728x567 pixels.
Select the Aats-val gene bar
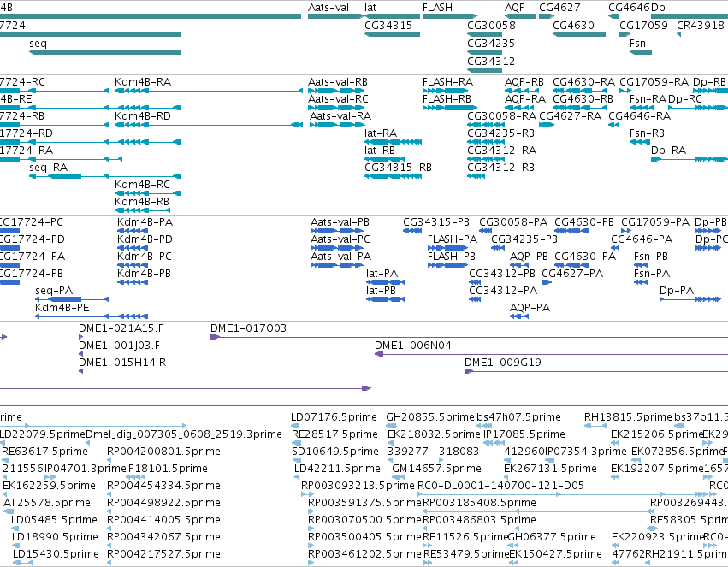point(335,16)
